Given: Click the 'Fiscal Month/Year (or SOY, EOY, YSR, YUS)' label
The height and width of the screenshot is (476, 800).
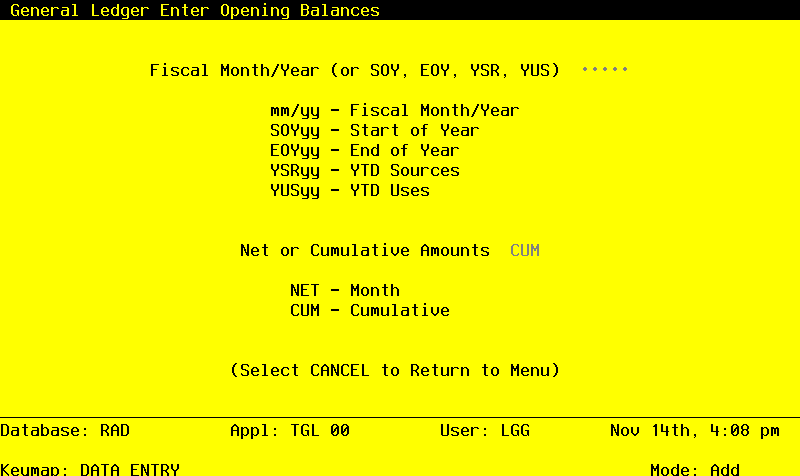Looking at the screenshot, I should click(x=355, y=70).
